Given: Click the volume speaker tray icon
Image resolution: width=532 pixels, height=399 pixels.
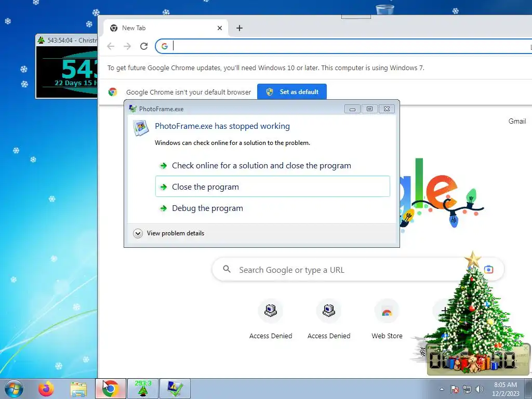Looking at the screenshot, I should click(480, 389).
